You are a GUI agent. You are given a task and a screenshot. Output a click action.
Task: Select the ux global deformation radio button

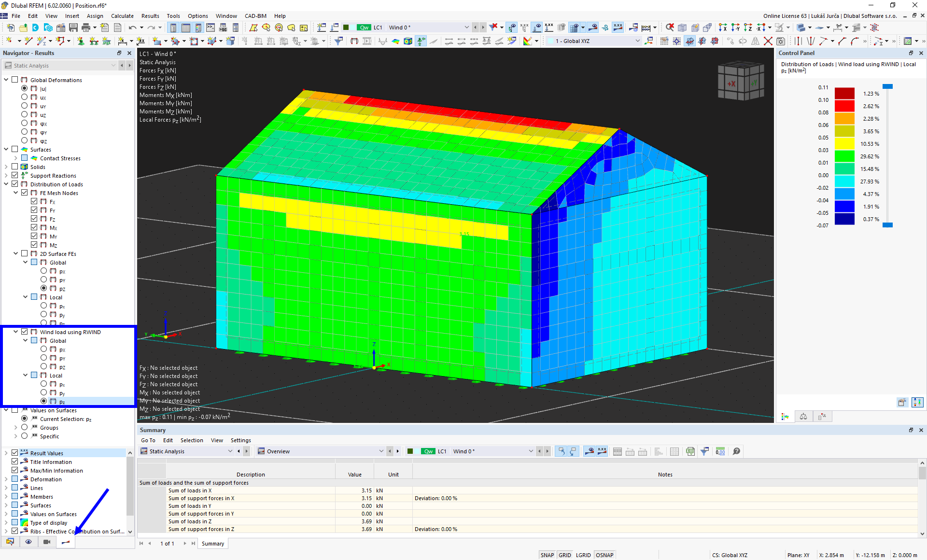pos(25,97)
